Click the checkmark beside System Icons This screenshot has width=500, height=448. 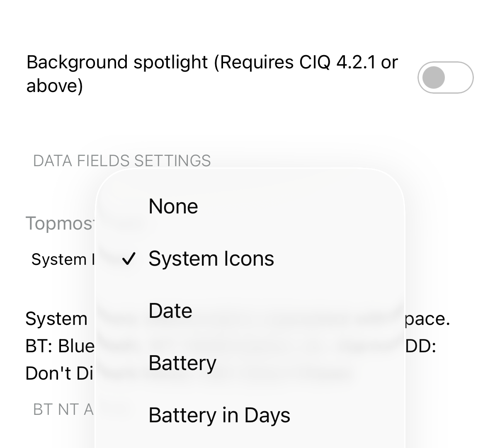[x=129, y=259]
